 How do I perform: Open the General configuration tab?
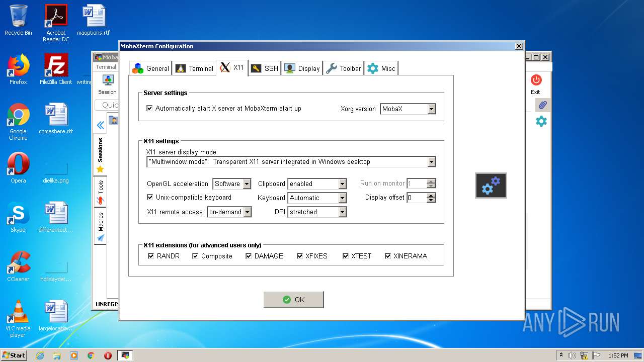(150, 68)
